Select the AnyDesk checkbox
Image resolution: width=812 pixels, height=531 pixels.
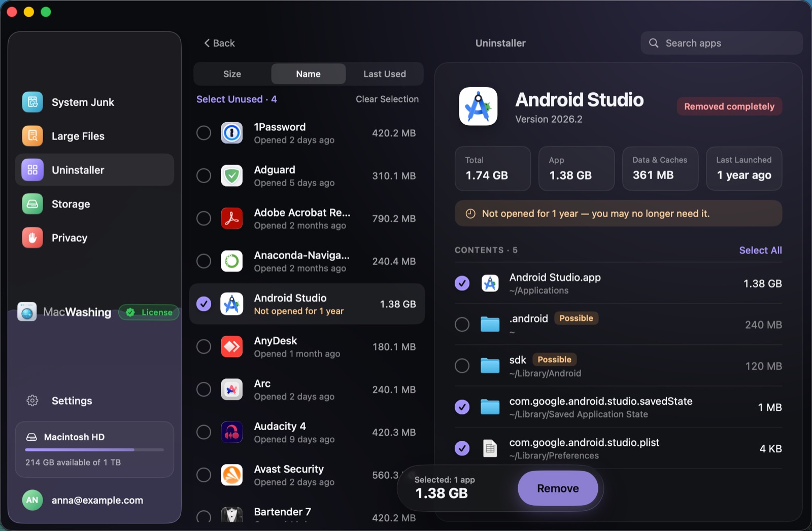click(x=204, y=347)
